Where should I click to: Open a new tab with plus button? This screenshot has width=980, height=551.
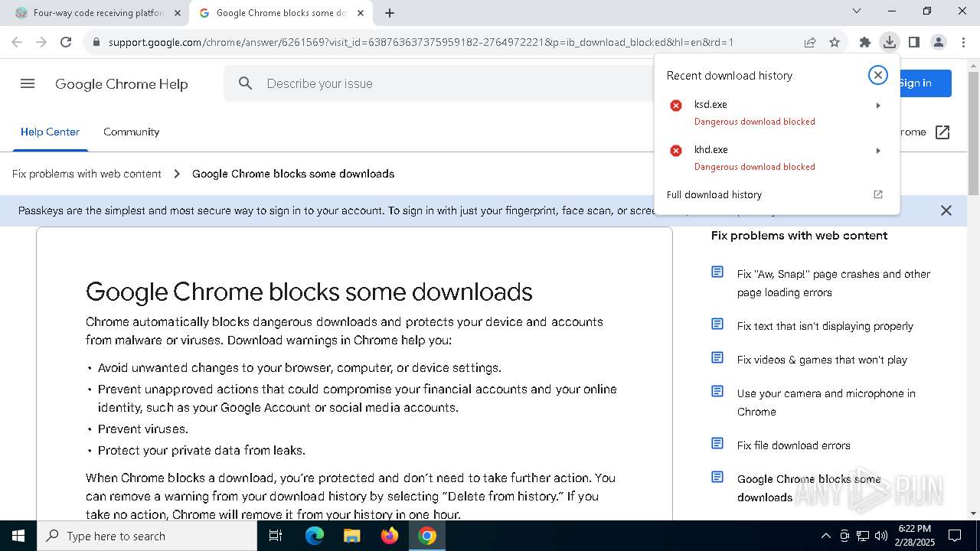(390, 13)
